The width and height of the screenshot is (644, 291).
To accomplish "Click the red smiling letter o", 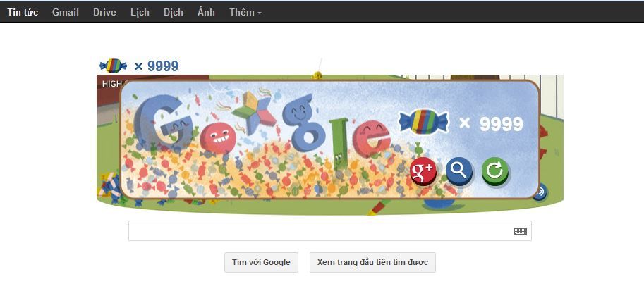I will 218,137.
